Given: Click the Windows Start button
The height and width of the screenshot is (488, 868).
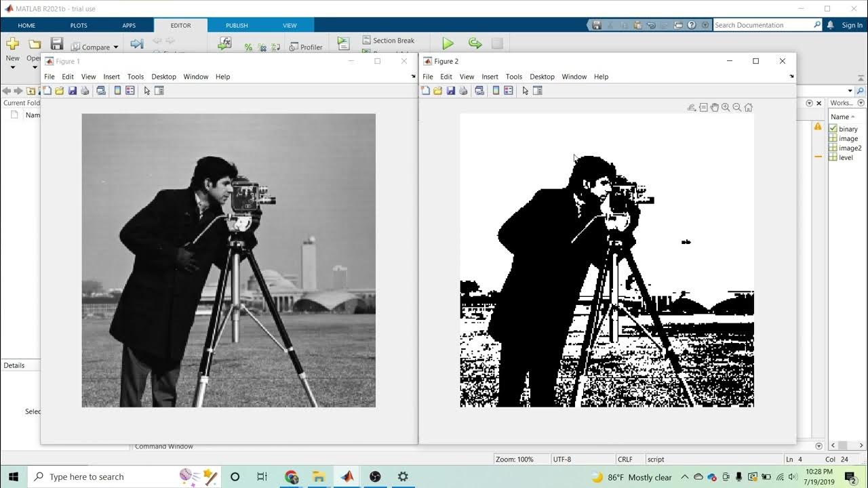Looking at the screenshot, I should (x=14, y=476).
